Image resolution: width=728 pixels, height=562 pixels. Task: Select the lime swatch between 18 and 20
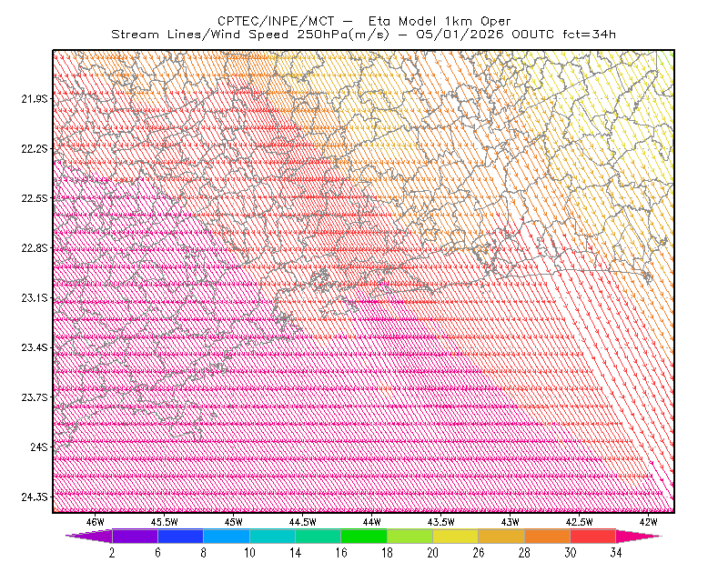tap(409, 536)
